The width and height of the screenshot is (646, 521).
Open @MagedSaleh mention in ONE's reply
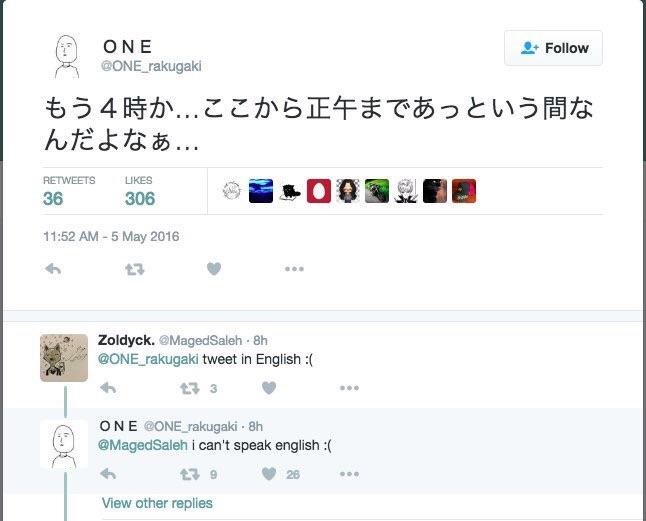[143, 445]
